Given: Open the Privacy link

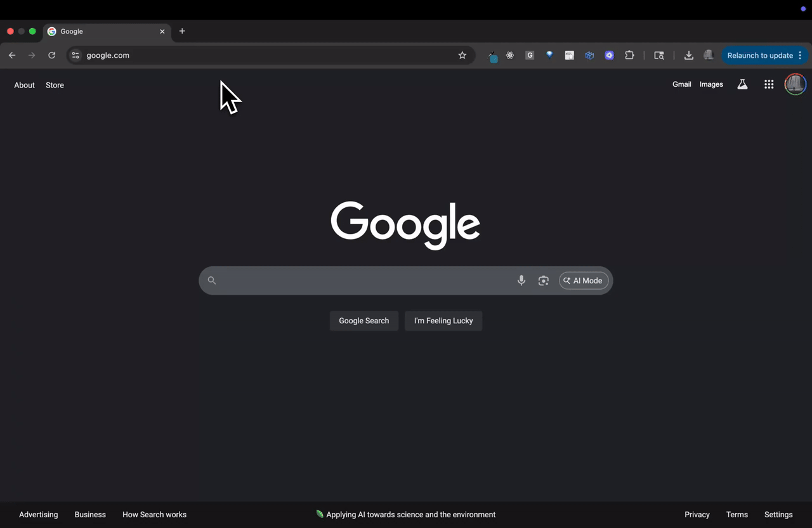Looking at the screenshot, I should (x=697, y=515).
